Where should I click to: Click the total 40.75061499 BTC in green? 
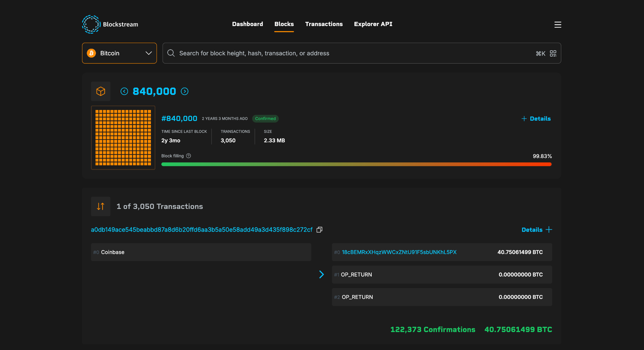[x=518, y=330]
